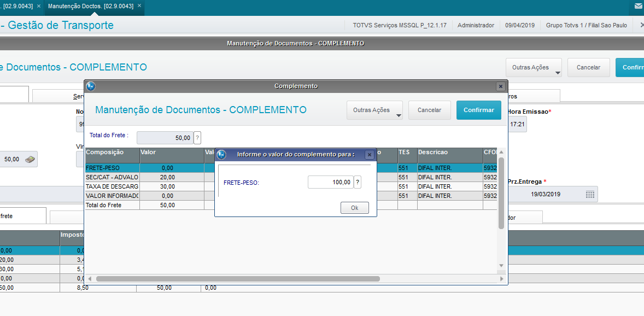The image size is (644, 316).
Task: Click the TOTVS logo in small dialog title
Action: 221,155
